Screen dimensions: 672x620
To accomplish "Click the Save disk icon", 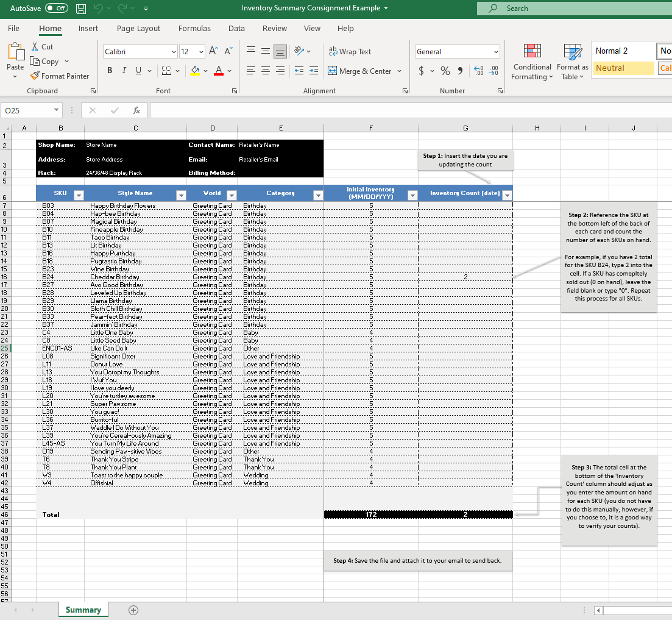I will click(x=80, y=8).
